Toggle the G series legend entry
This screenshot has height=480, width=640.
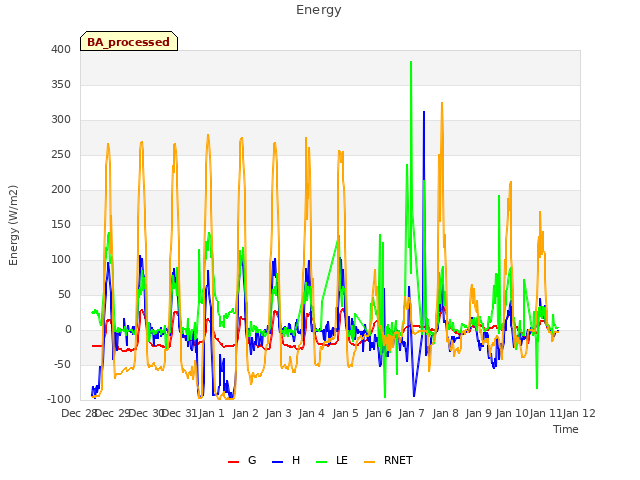pos(242,460)
